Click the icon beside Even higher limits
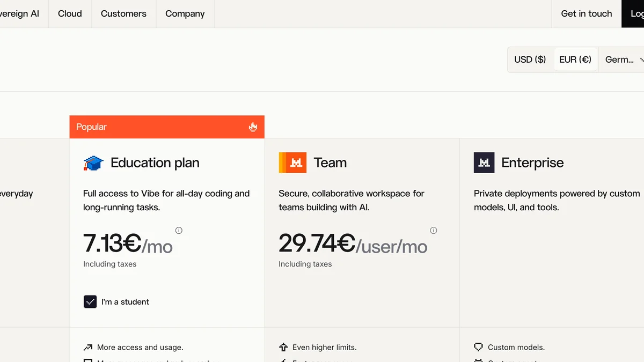The image size is (644, 362). (x=283, y=348)
